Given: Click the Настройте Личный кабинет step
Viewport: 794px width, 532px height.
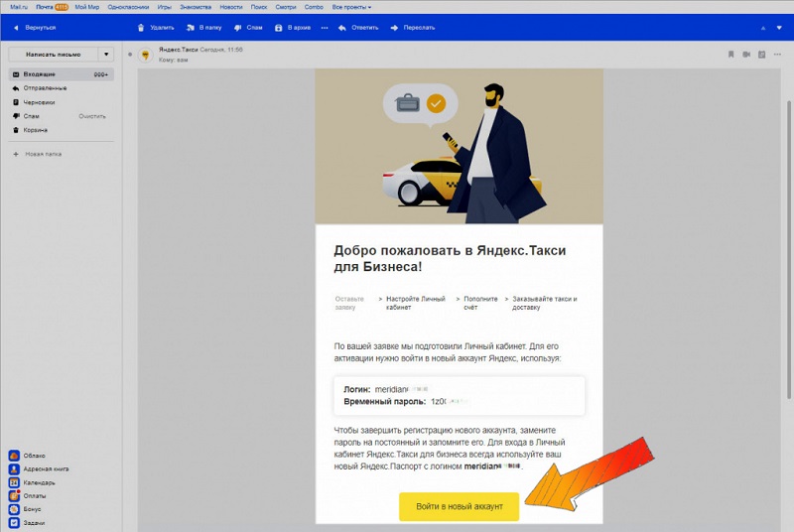Looking at the screenshot, I should point(415,303).
